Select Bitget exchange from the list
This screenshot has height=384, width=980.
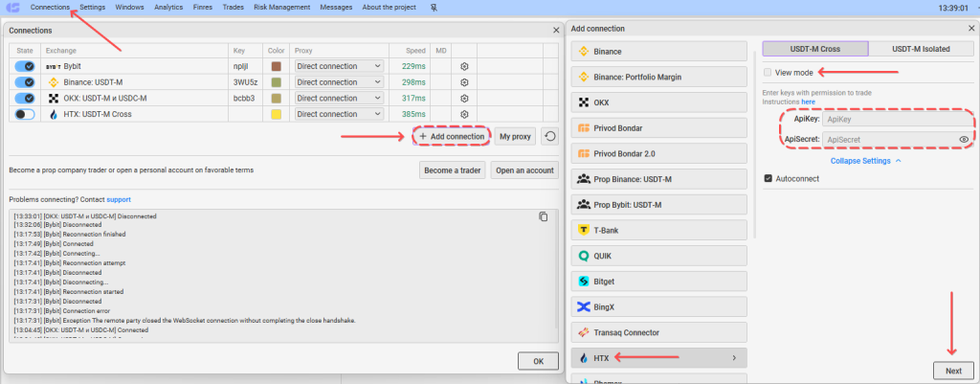tap(659, 282)
